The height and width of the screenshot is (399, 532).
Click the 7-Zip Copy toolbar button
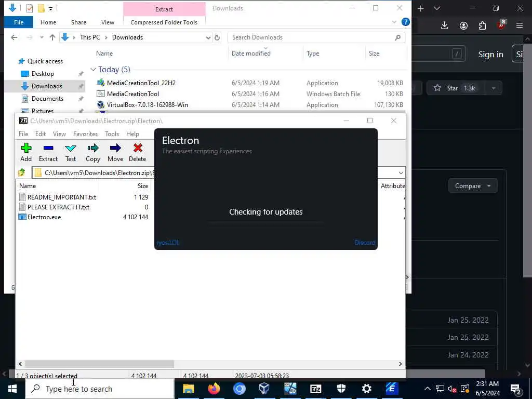point(93,152)
